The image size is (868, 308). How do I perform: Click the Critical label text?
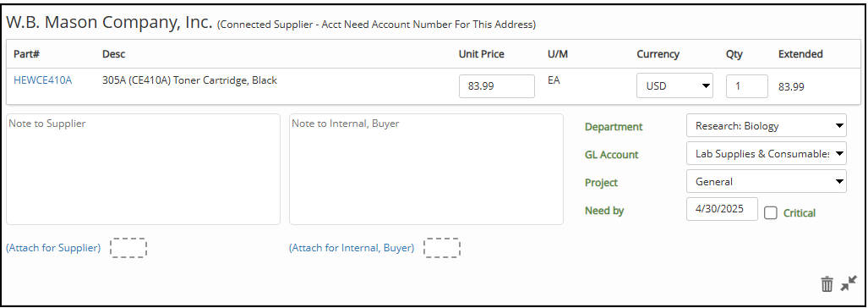800,212
